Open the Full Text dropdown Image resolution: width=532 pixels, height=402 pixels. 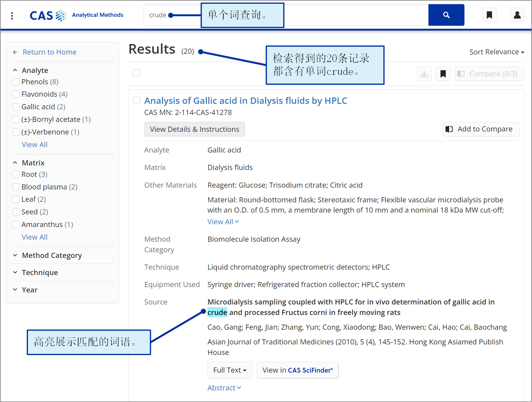coord(230,370)
